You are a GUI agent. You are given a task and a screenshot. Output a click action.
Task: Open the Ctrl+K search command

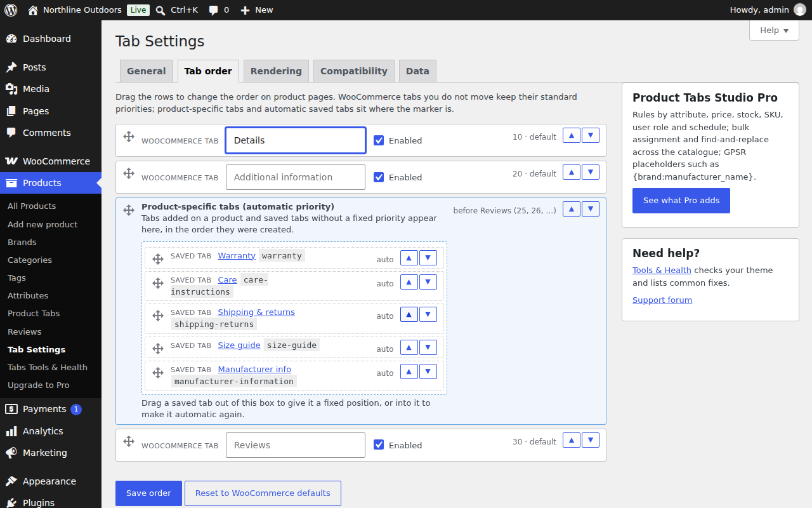(177, 10)
